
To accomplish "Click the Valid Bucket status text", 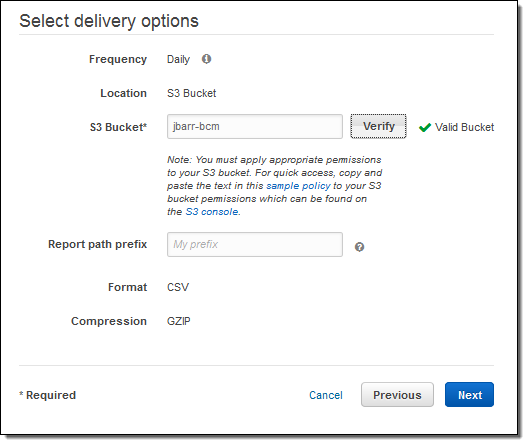I will pyautogui.click(x=464, y=127).
